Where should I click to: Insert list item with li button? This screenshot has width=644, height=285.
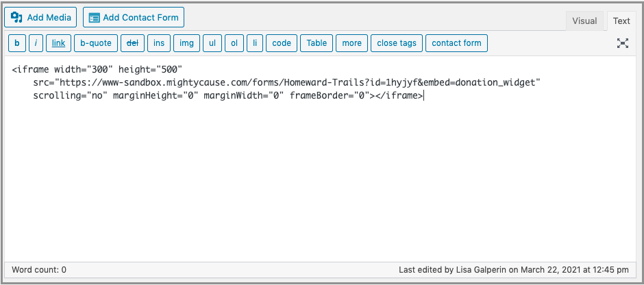[x=255, y=43]
